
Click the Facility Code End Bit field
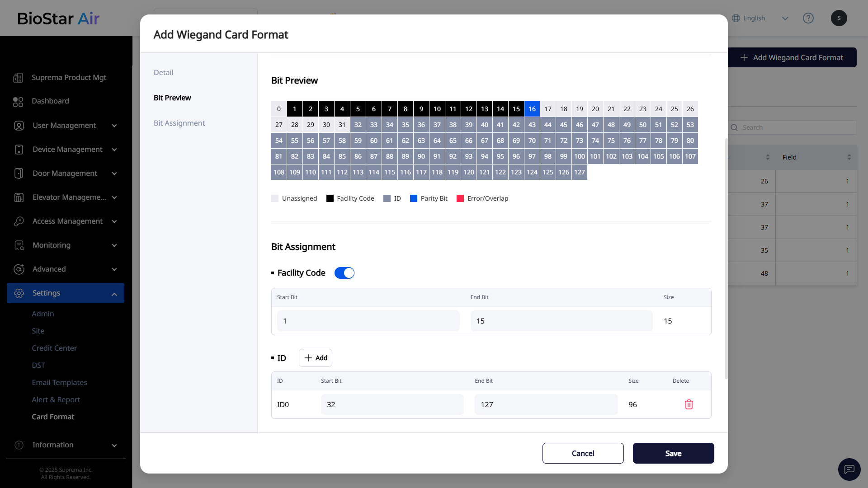(x=561, y=321)
